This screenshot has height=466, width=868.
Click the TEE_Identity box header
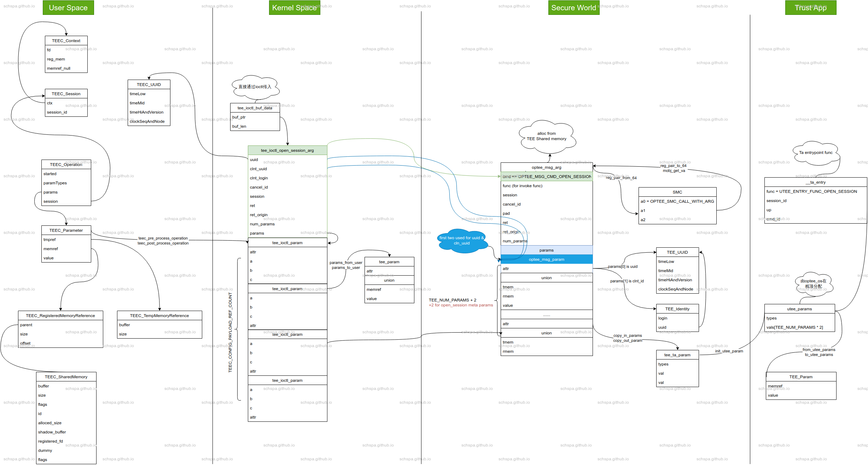click(677, 309)
